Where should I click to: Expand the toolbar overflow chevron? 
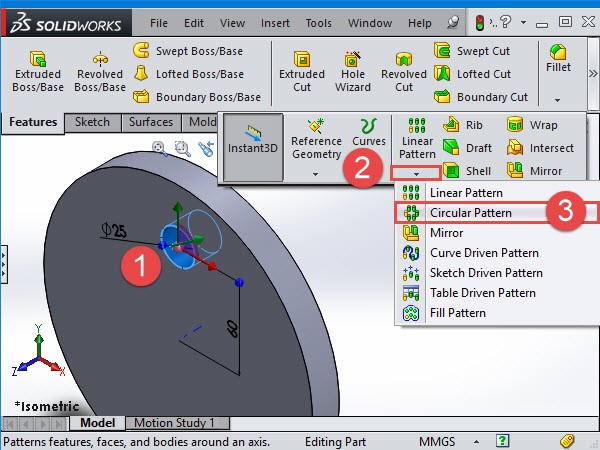point(593,73)
